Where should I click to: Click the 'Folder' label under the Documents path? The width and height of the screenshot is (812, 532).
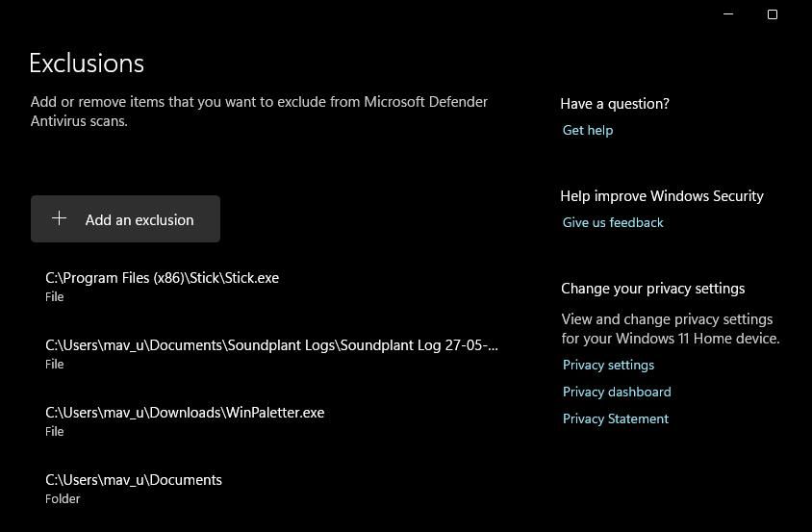pyautogui.click(x=63, y=499)
